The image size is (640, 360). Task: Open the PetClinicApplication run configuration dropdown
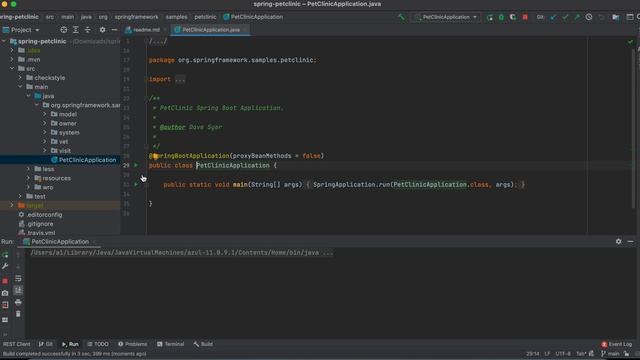pyautogui.click(x=446, y=17)
